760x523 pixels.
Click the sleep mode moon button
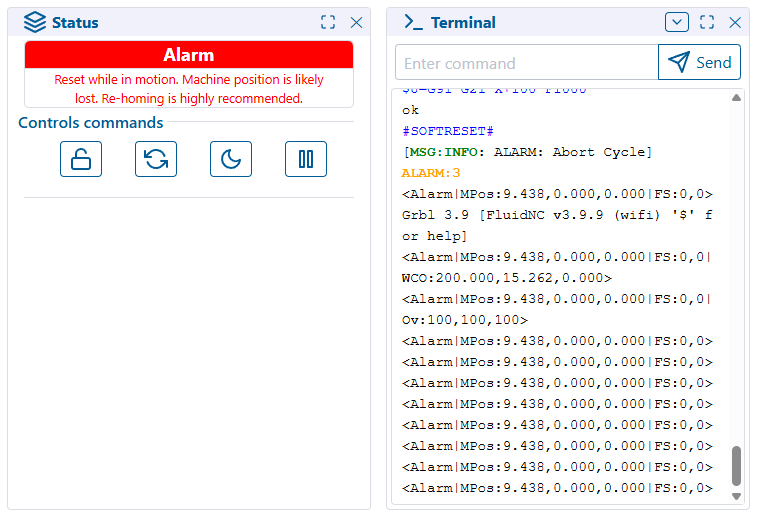[231, 159]
